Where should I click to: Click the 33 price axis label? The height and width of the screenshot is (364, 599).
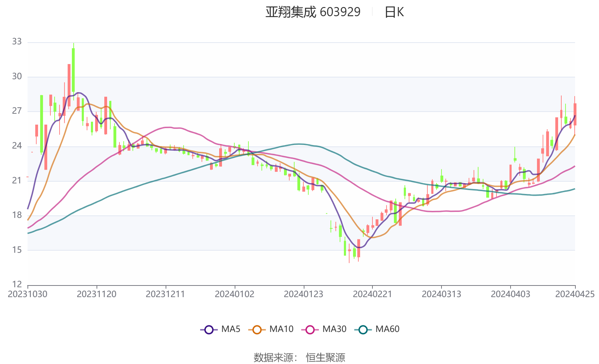point(17,42)
